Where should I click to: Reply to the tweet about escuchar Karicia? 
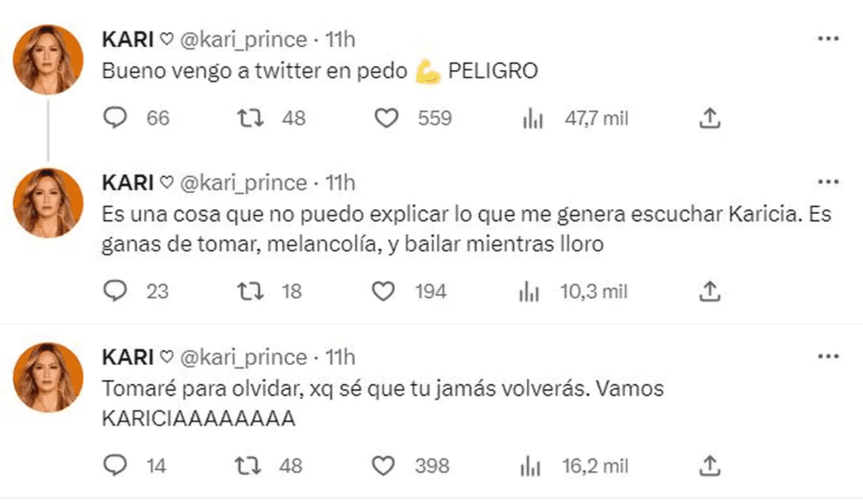pos(114,292)
